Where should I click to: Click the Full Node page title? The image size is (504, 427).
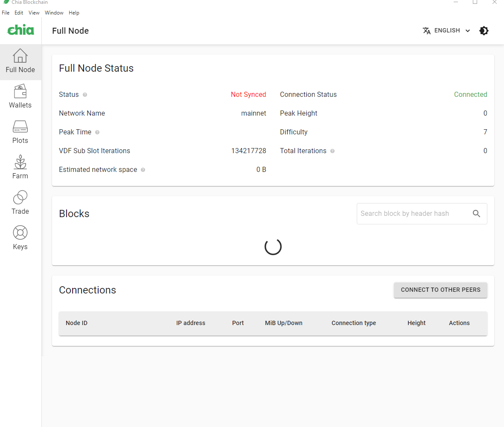point(70,31)
